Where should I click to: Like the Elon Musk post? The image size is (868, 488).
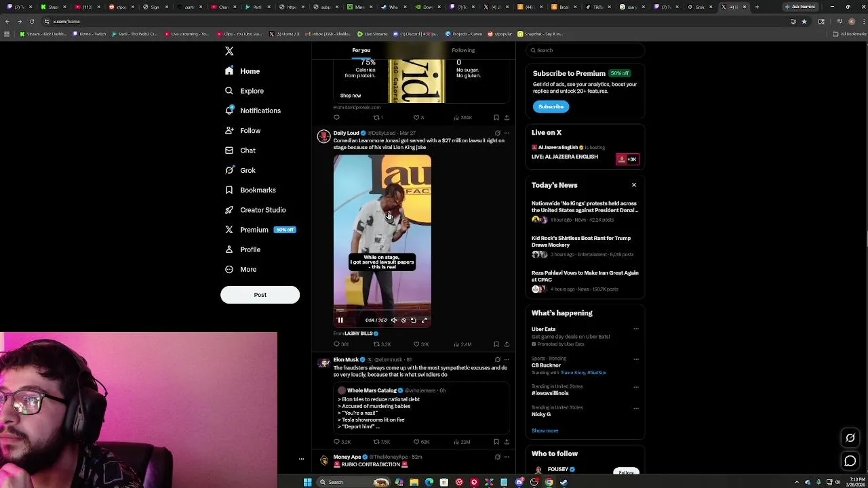pyautogui.click(x=421, y=442)
